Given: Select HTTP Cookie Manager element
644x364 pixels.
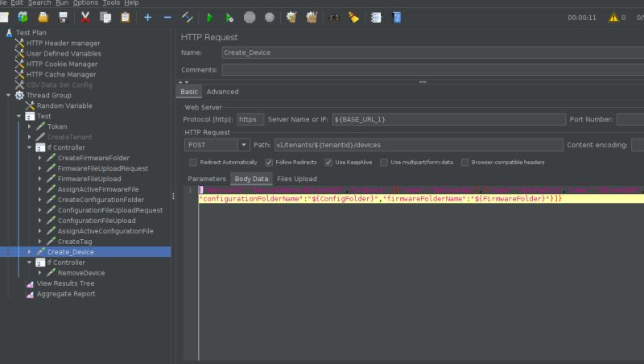Looking at the screenshot, I should 62,64.
